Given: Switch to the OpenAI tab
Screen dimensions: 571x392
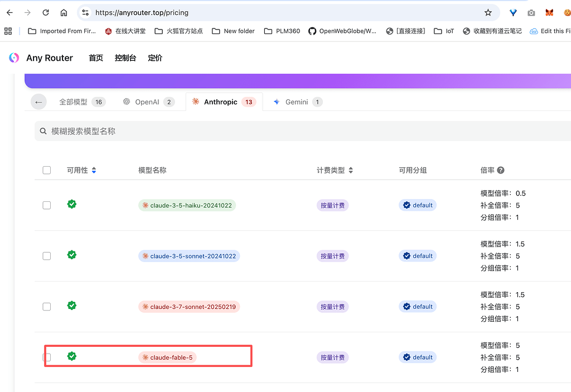Looking at the screenshot, I should tap(148, 102).
